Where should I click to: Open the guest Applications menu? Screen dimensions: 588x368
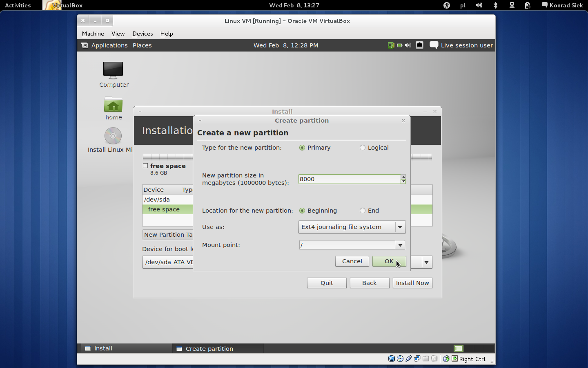(x=109, y=45)
